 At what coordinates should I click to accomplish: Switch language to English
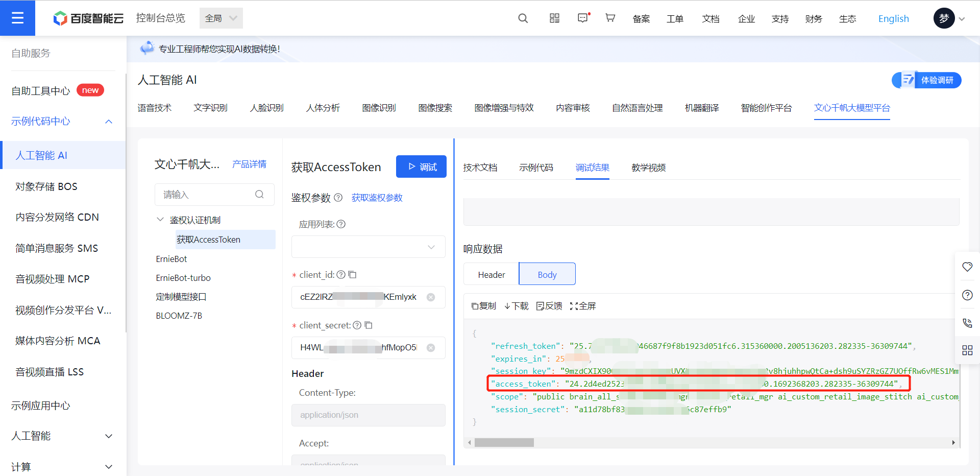(x=893, y=19)
